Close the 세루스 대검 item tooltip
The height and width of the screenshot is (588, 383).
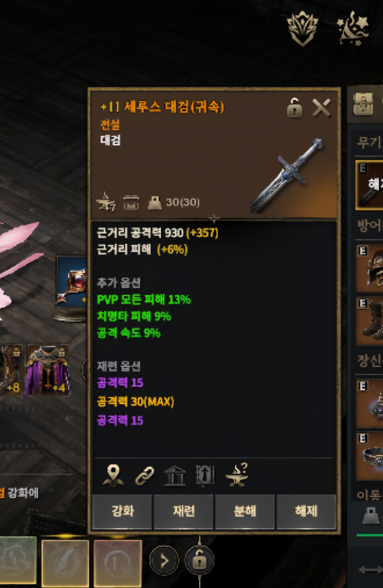(x=321, y=108)
